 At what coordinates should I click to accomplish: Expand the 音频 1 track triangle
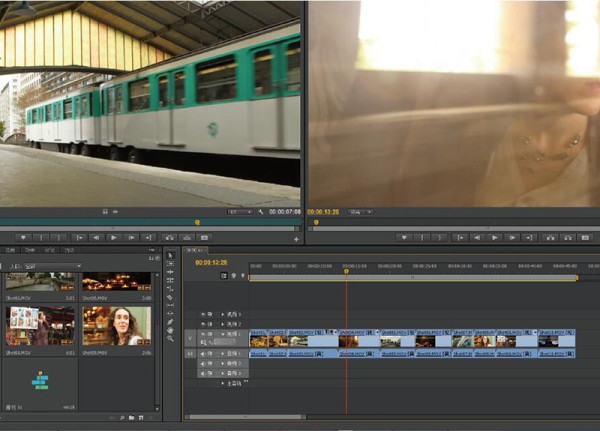pyautogui.click(x=223, y=354)
